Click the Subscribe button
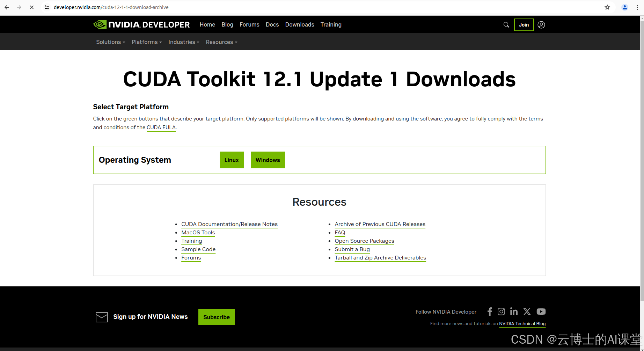 coord(217,317)
